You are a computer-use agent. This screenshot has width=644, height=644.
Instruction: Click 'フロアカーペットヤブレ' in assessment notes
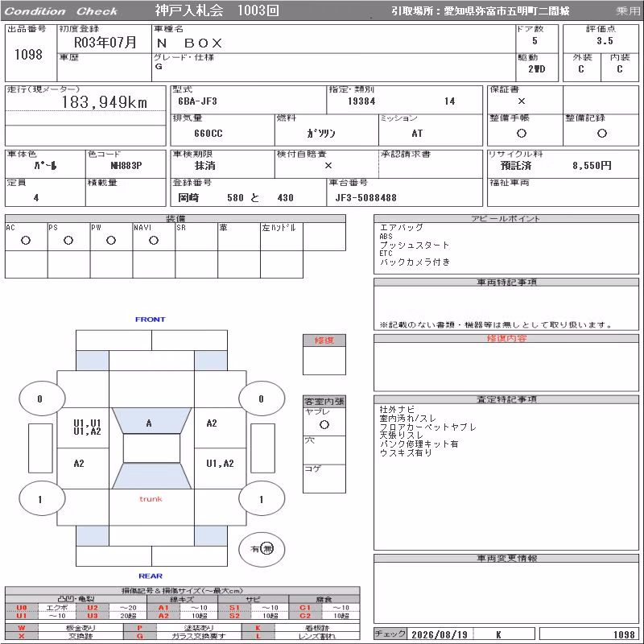(427, 427)
